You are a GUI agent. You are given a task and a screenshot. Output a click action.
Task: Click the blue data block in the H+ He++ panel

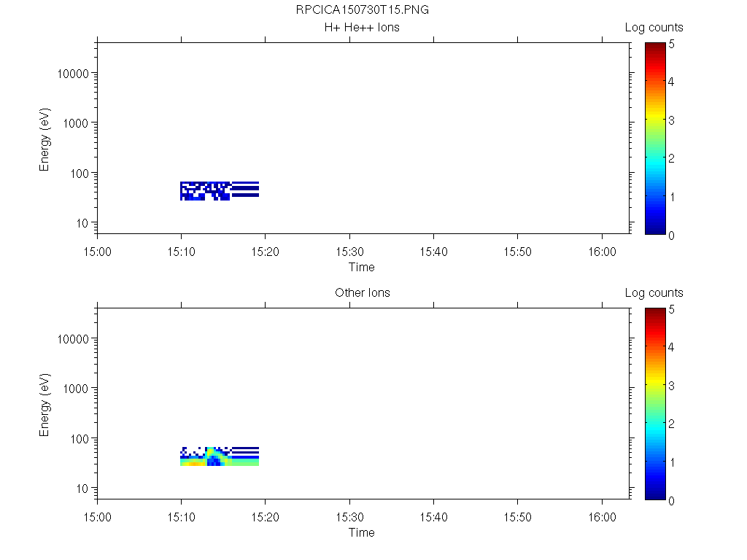coord(220,191)
